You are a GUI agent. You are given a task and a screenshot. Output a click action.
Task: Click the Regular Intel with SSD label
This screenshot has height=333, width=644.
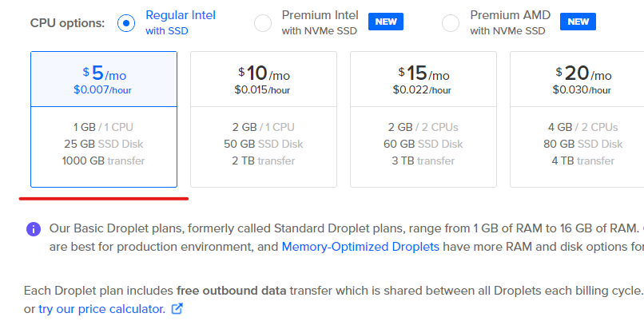[181, 23]
